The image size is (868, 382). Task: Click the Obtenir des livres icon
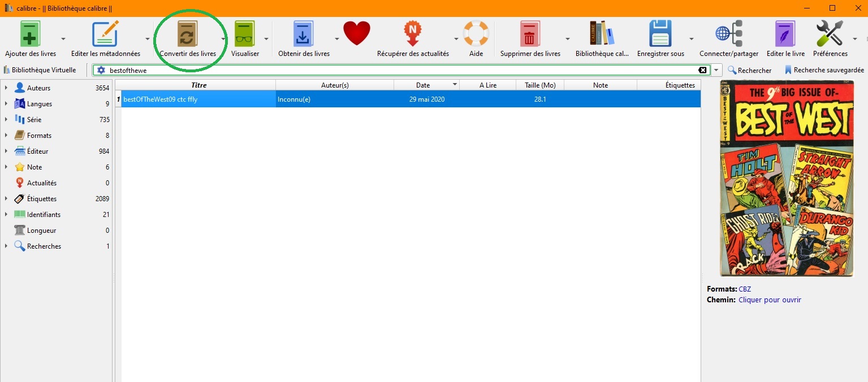304,34
